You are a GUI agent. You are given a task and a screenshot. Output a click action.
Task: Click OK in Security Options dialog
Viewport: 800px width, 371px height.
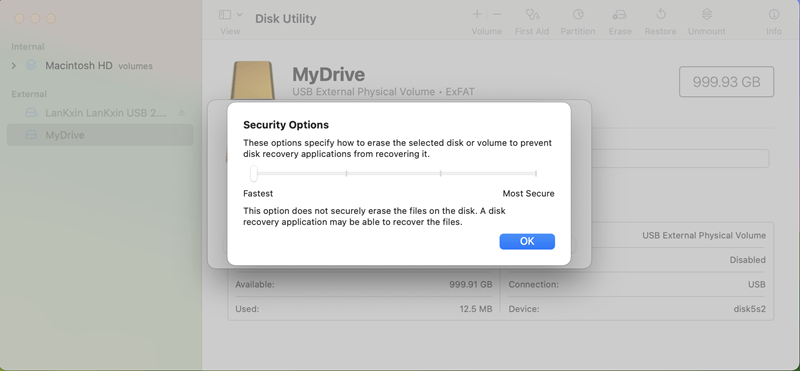(527, 241)
